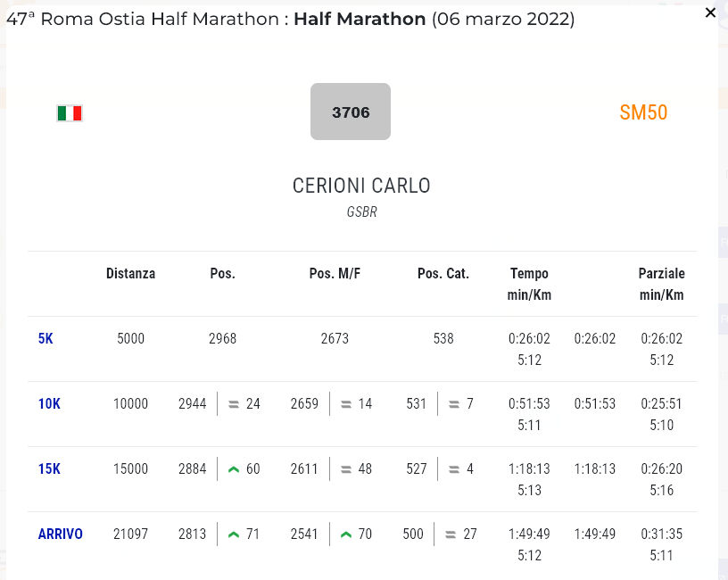
Task: Click the equals icon beside 14
Action: 346,404
